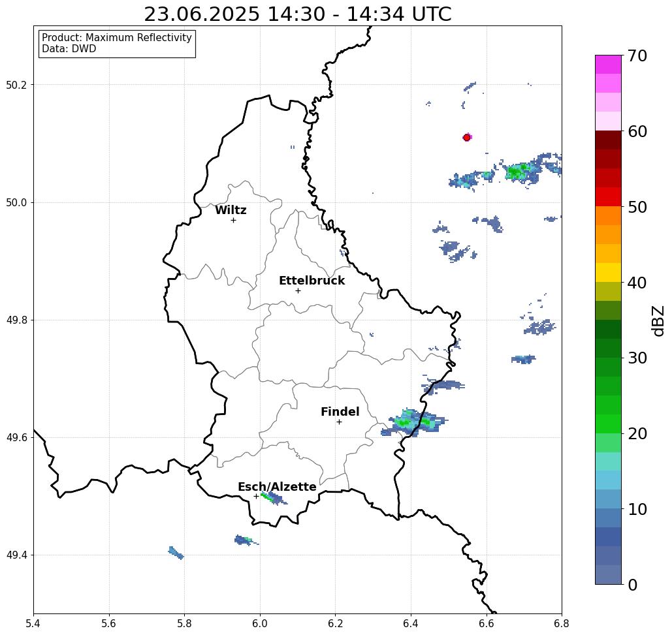
Task: Click the longitude label 5.4
Action: (x=33, y=623)
